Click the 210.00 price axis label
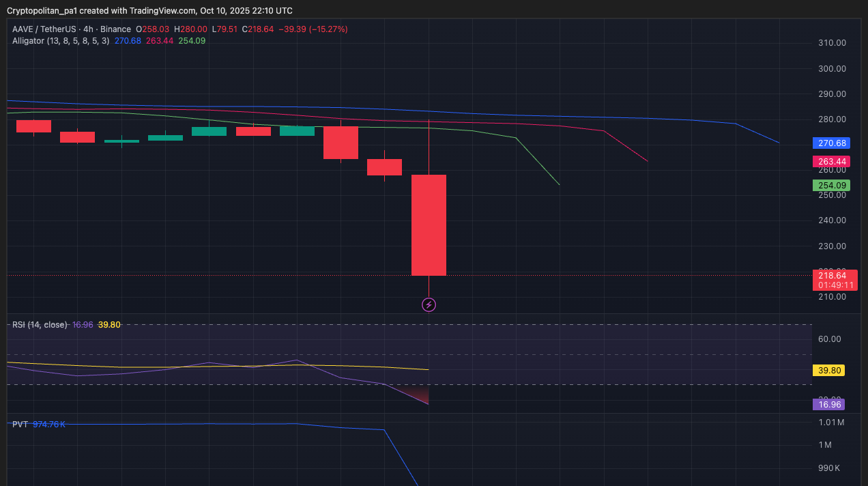This screenshot has height=486, width=868. [832, 297]
